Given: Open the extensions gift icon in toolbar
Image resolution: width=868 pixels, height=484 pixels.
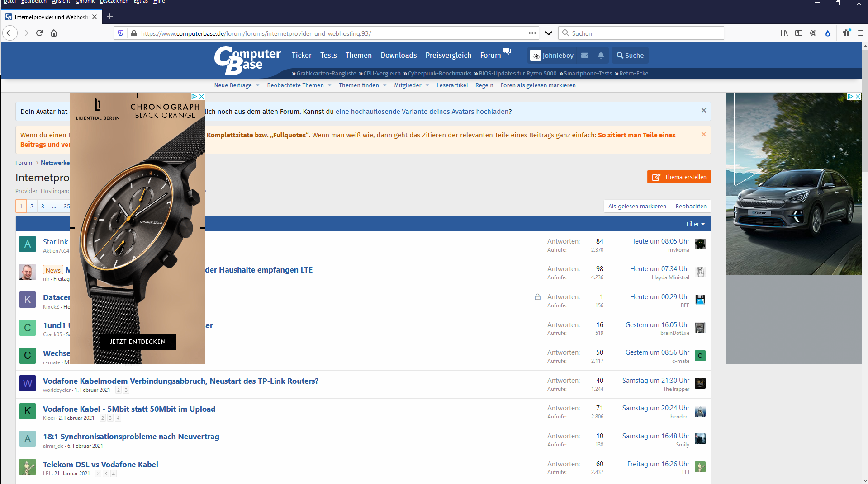Looking at the screenshot, I should pyautogui.click(x=847, y=33).
